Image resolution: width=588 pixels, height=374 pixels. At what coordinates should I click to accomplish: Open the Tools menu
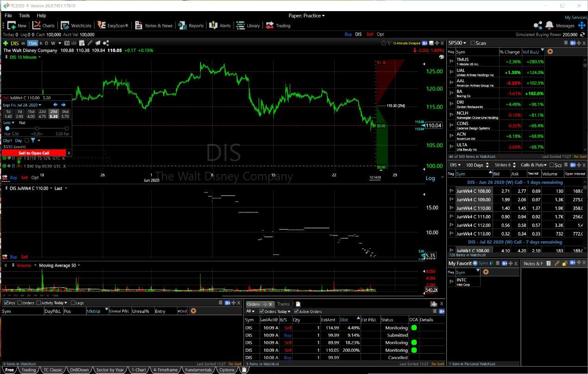pos(24,16)
